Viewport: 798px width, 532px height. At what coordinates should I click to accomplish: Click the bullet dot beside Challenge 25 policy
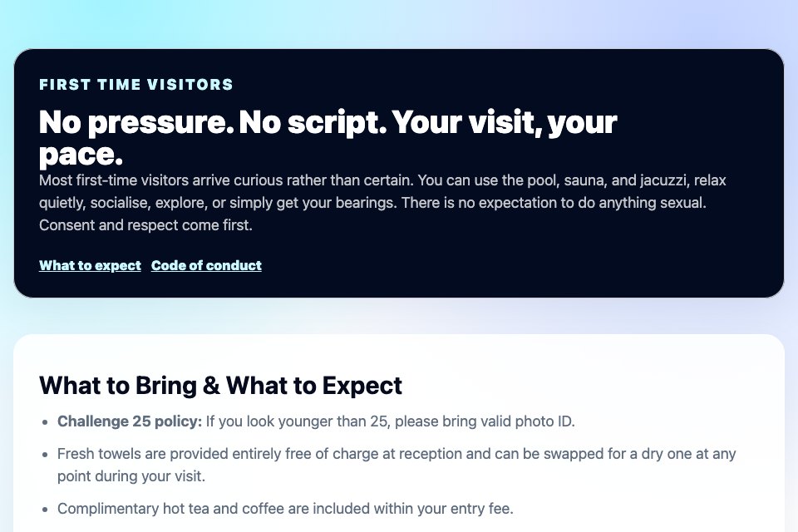pos(45,422)
